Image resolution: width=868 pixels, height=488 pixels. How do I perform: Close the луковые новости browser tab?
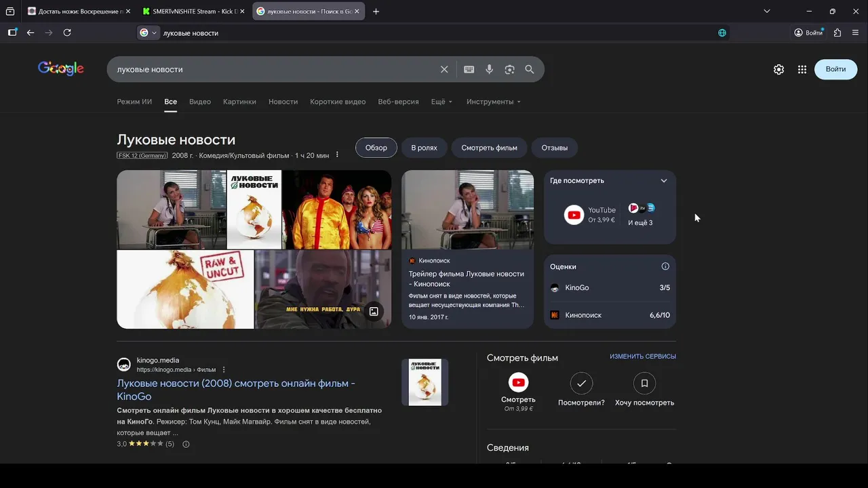click(x=357, y=12)
